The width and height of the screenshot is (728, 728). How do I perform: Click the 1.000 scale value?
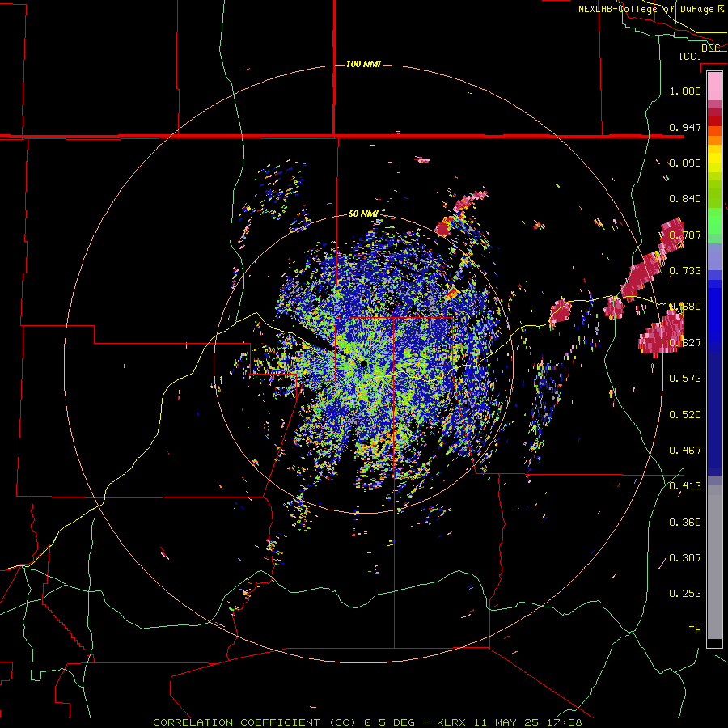(x=685, y=91)
